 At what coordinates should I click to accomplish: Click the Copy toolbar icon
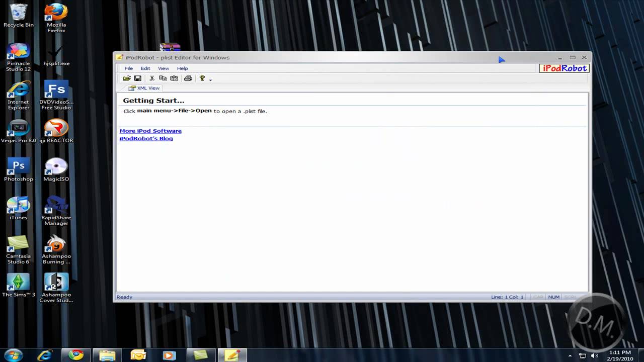(163, 78)
